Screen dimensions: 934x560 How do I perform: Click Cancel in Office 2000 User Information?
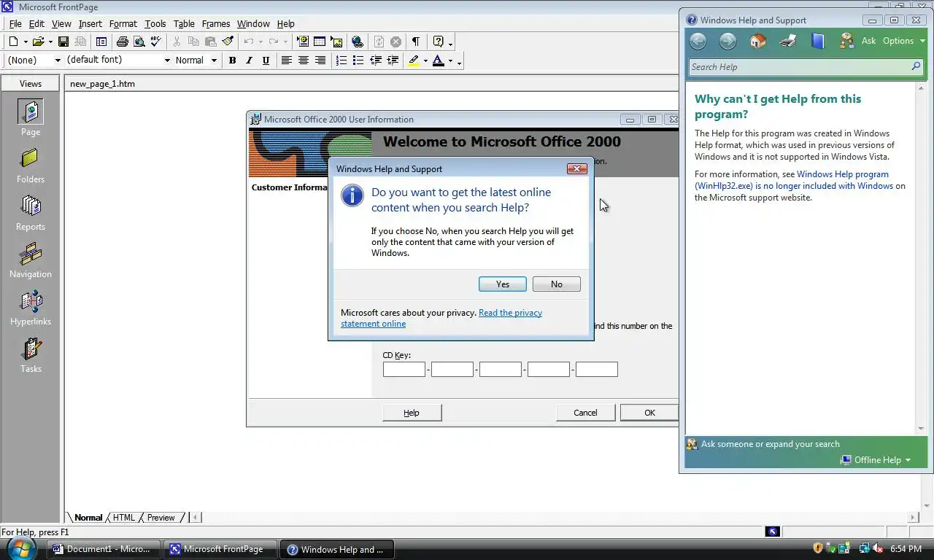tap(585, 413)
